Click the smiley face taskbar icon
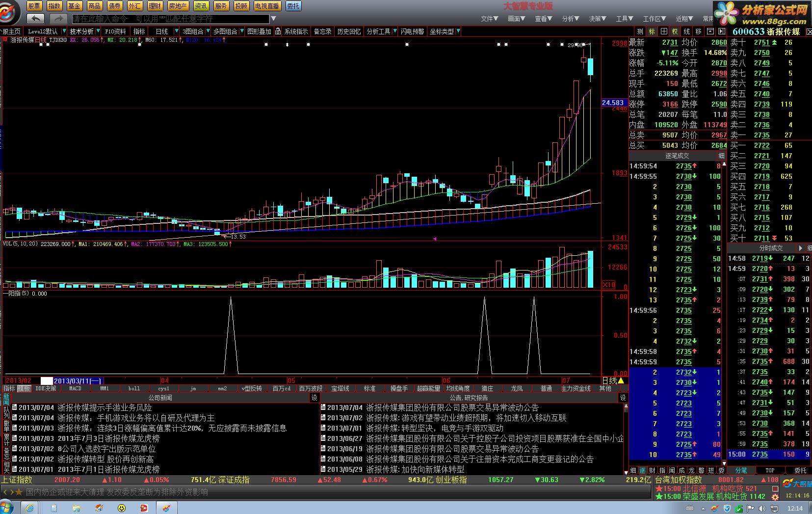 click(122, 508)
